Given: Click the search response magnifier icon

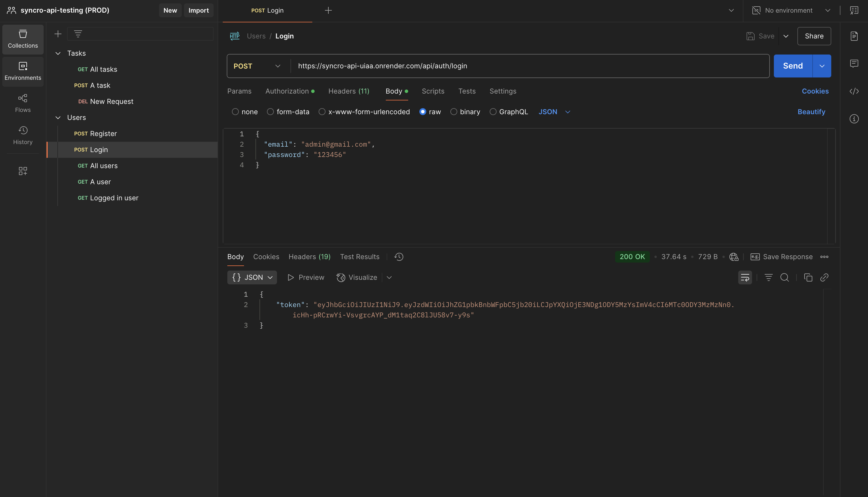Looking at the screenshot, I should point(784,277).
